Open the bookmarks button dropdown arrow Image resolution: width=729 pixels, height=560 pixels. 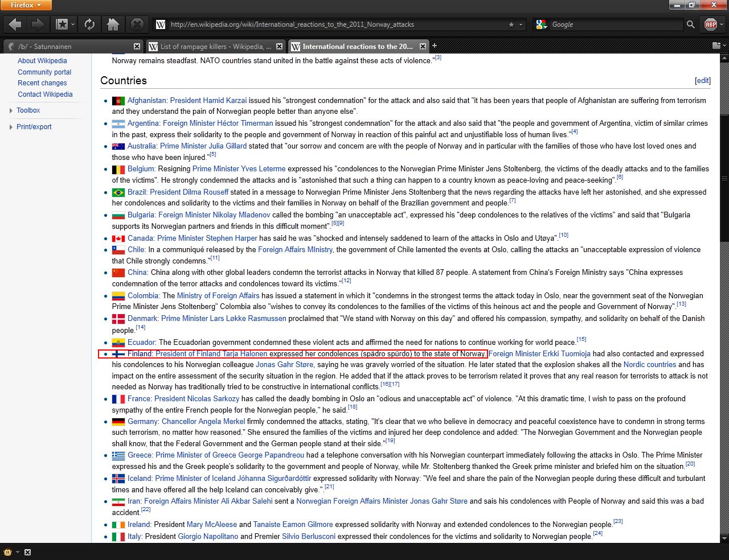pos(73,24)
